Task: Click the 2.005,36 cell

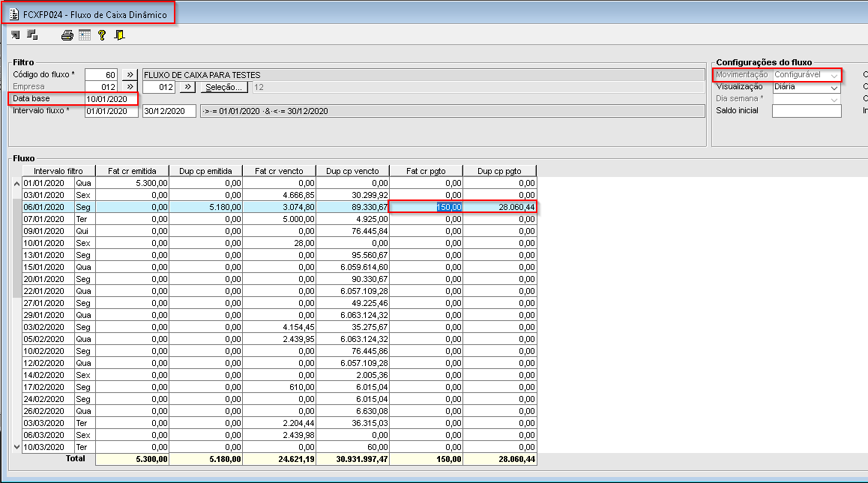Action: 352,375
